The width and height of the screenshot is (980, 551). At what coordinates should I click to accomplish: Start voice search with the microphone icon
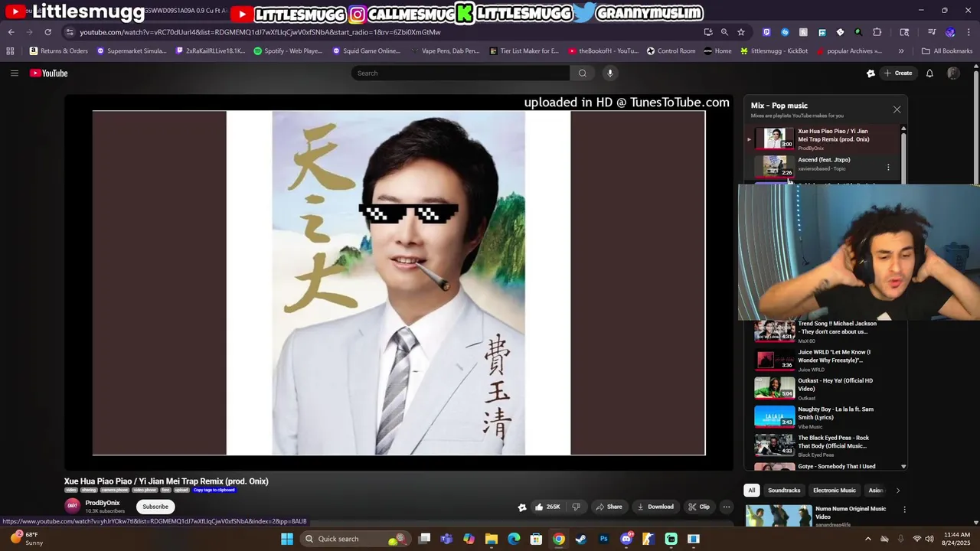(610, 73)
